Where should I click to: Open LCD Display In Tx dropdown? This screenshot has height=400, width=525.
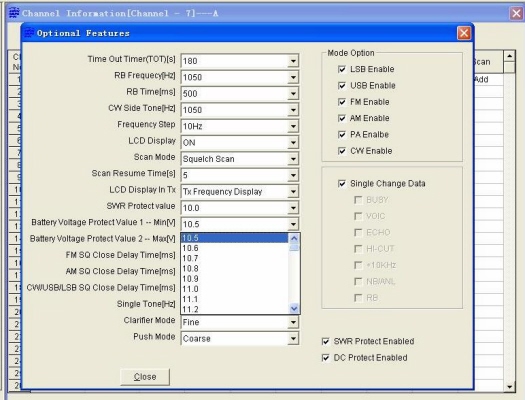(x=293, y=192)
